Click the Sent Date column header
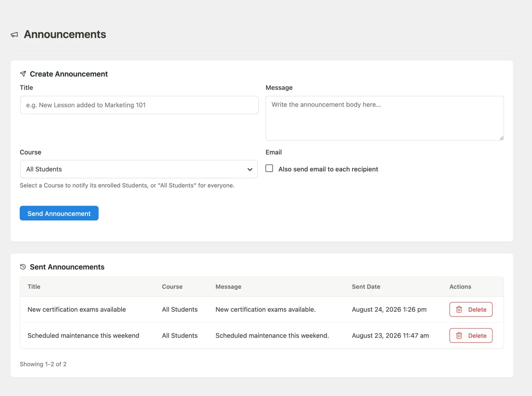 coord(366,287)
